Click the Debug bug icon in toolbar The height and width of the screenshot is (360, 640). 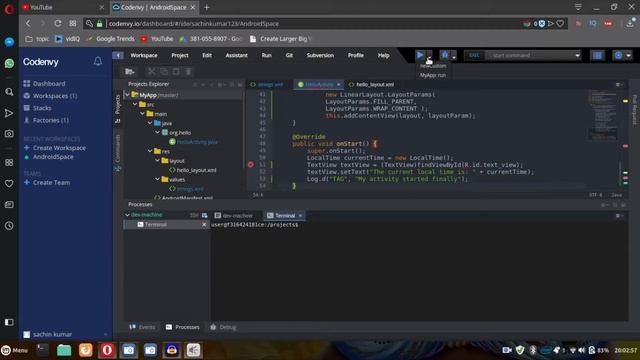(445, 55)
